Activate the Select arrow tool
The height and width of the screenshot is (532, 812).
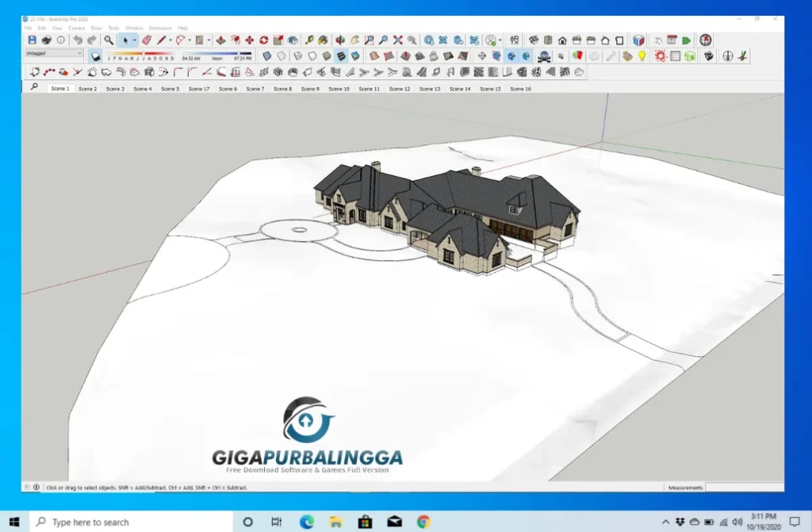tap(125, 40)
